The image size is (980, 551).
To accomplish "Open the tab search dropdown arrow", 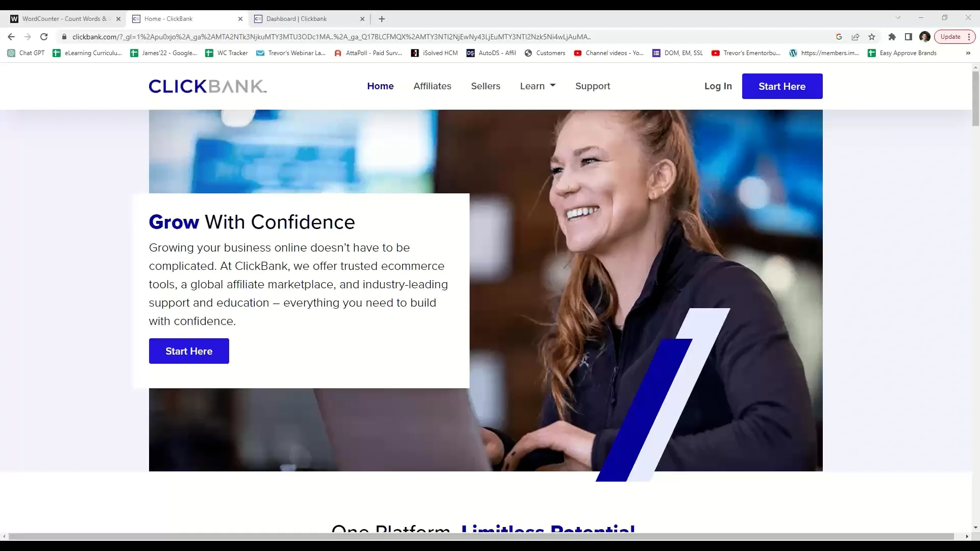I will (898, 18).
